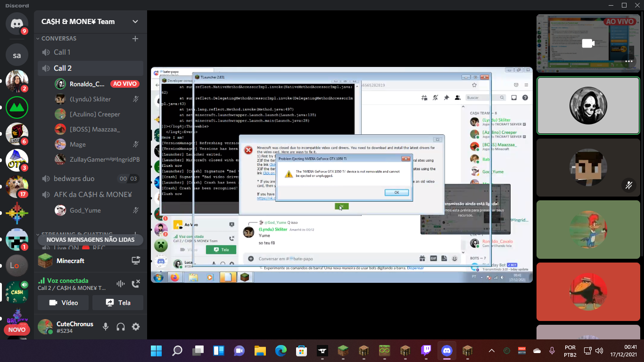Select the muted Minecraft-head participant tile
This screenshot has width=644, height=362.
(588, 168)
